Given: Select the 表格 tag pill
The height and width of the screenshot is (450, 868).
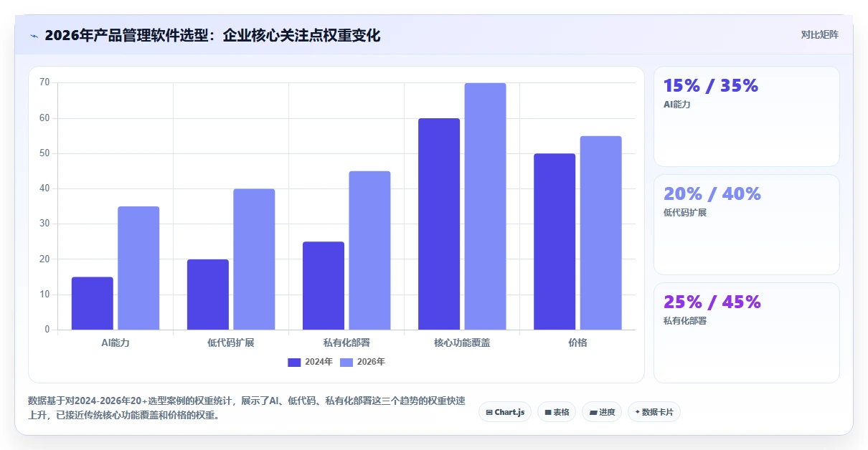Looking at the screenshot, I should pos(557,412).
